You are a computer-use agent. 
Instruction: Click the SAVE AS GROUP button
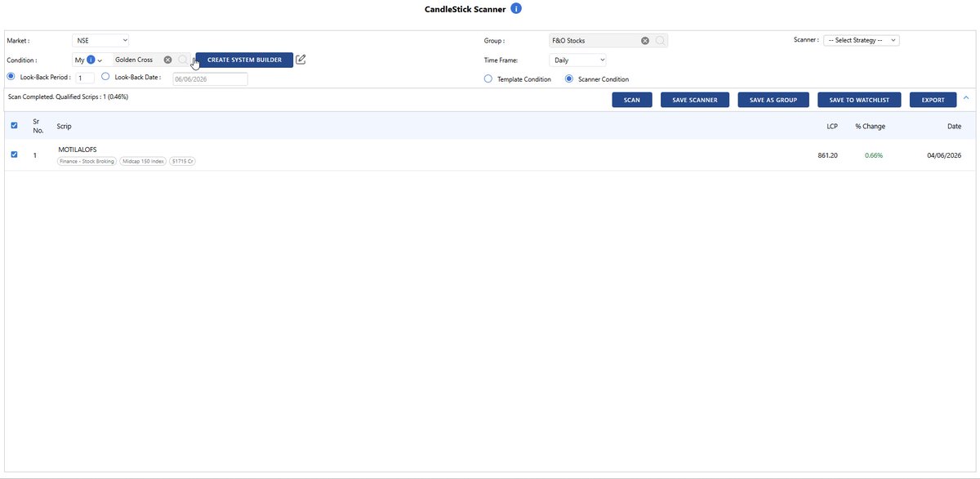point(773,100)
